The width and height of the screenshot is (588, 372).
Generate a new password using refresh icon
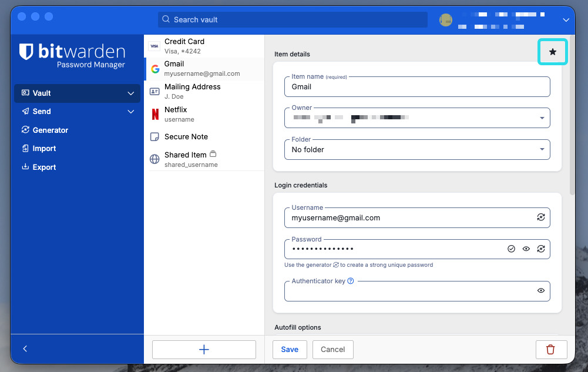[540, 249]
